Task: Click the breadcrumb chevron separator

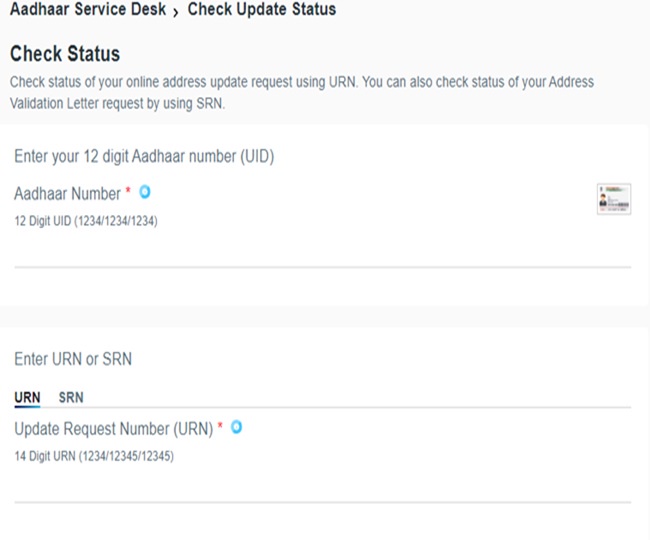Action: pyautogui.click(x=176, y=11)
